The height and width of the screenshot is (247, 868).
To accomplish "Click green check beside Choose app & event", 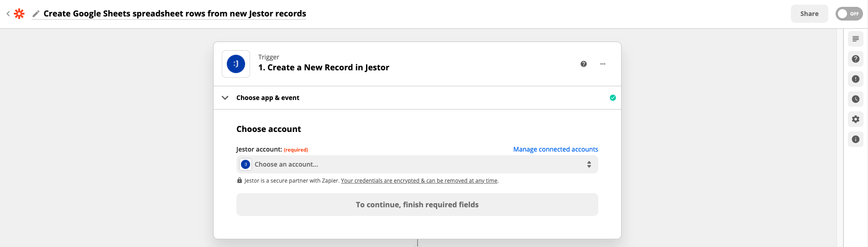I will point(613,98).
